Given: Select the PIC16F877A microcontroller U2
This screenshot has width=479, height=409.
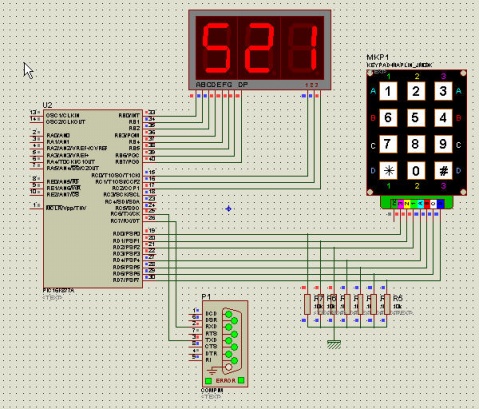Looking at the screenshot, I should tap(93, 199).
